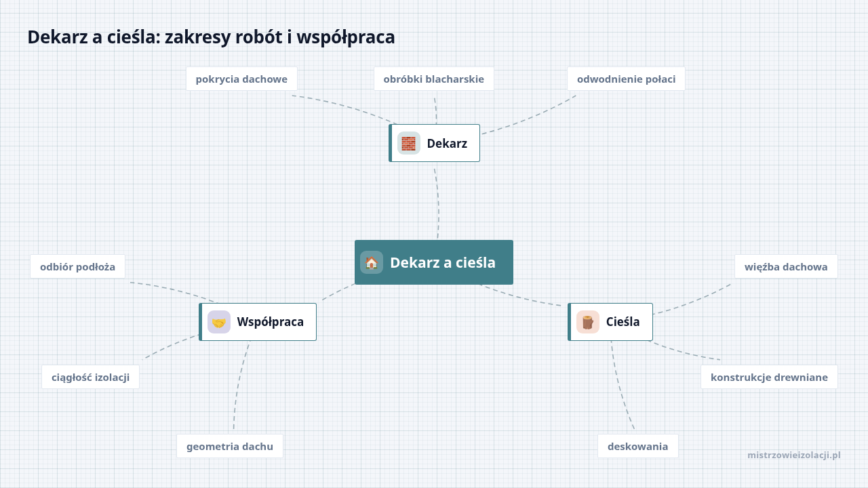Select the Współpraca branch node label
868x488 pixels.
pyautogui.click(x=271, y=322)
